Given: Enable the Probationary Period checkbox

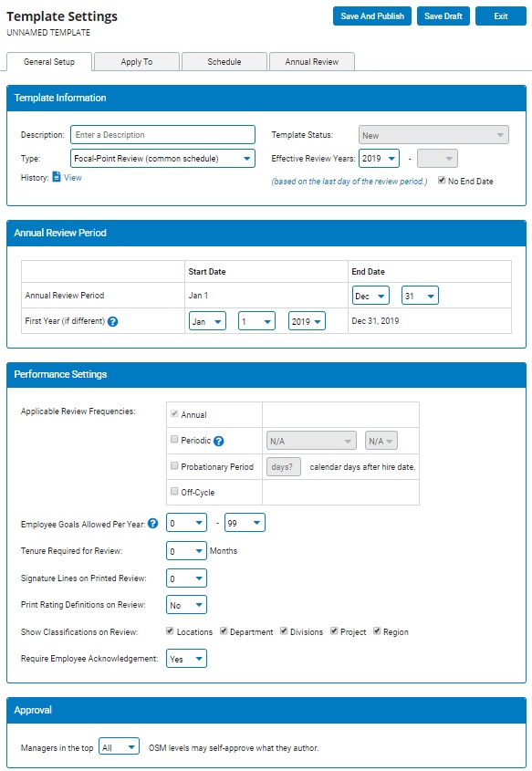Looking at the screenshot, I should pyautogui.click(x=174, y=465).
